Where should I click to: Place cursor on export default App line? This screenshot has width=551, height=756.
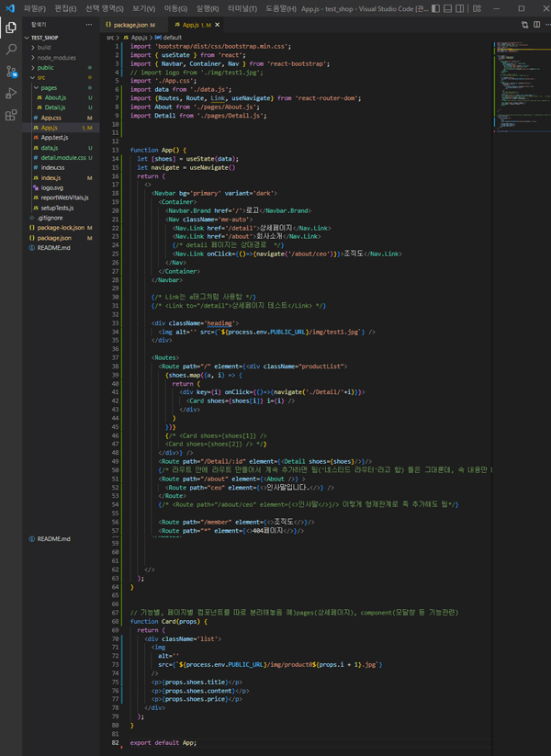163,743
